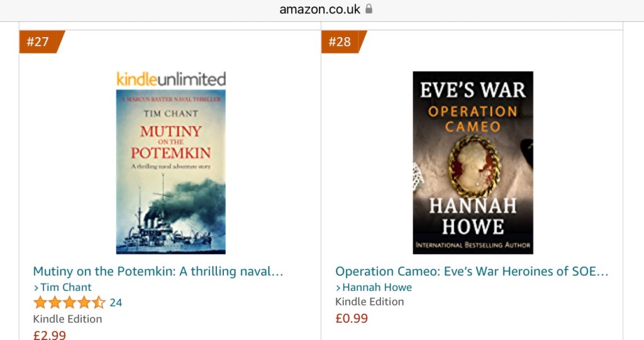Open the 24 reviews count link
The width and height of the screenshot is (644, 340).
(116, 303)
